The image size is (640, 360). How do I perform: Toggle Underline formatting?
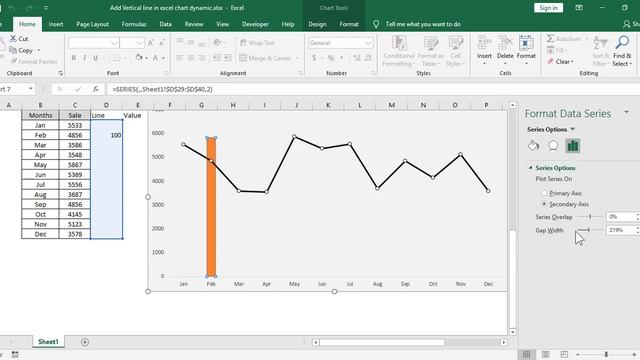coord(96,58)
